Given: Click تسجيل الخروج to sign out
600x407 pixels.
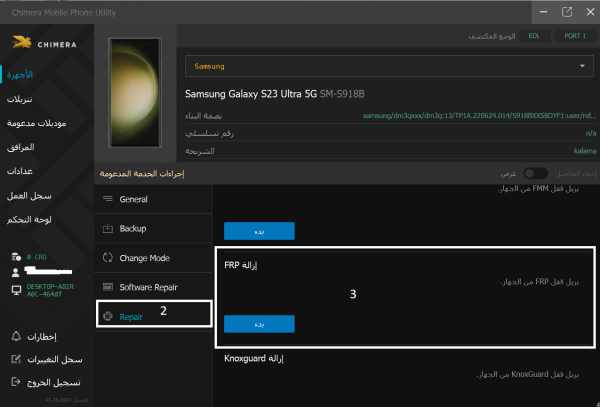Looking at the screenshot, I should pyautogui.click(x=54, y=382).
